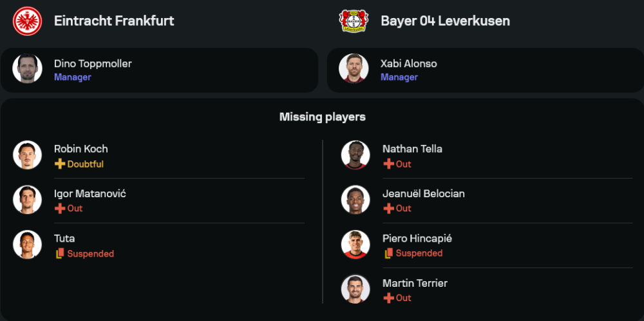This screenshot has height=321, width=644.
Task: Open Martin Terrier player name link
Action: click(x=415, y=283)
